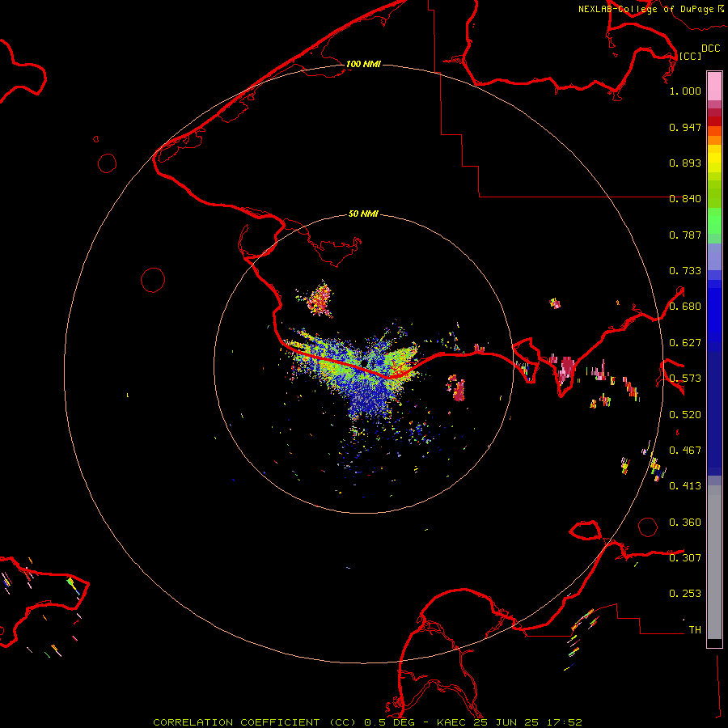Click the 100 NMI range ring label

[x=363, y=64]
